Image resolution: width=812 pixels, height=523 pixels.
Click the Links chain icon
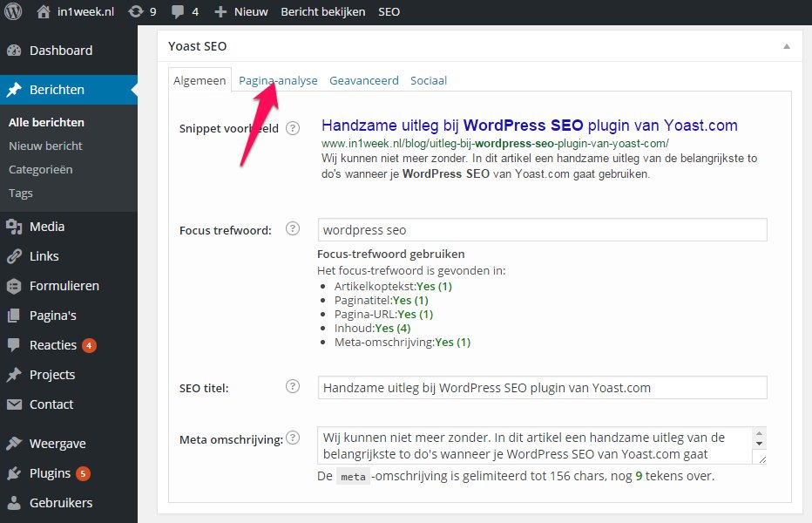(14, 256)
